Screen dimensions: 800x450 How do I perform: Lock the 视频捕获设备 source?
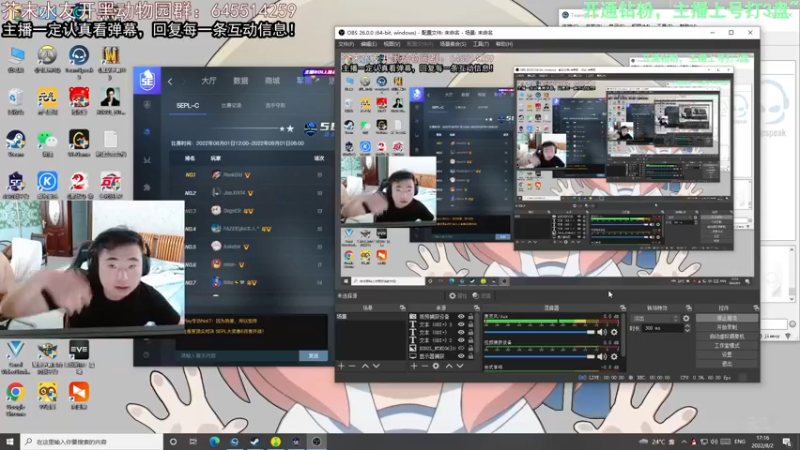pyautogui.click(x=470, y=317)
